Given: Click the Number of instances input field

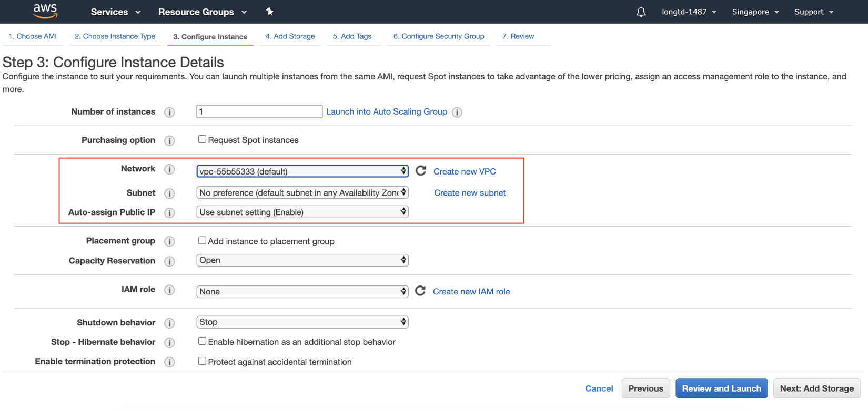Looking at the screenshot, I should (259, 111).
